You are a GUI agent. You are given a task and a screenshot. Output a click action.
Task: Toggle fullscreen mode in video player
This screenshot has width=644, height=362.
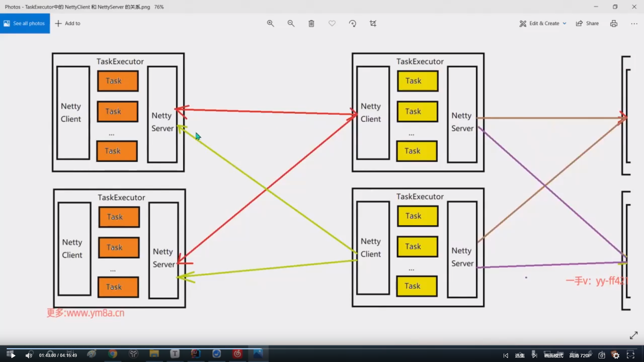tap(631, 356)
